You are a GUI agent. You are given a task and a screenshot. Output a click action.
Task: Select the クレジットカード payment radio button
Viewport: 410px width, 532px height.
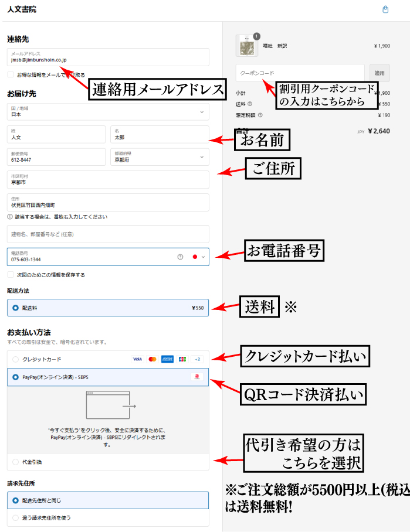pos(15,359)
